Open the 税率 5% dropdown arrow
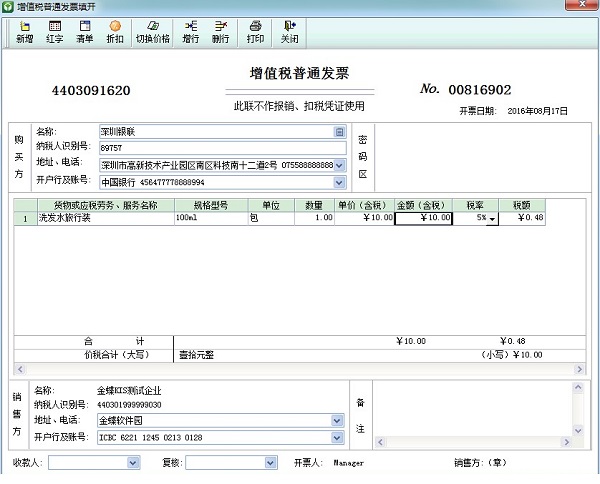This screenshot has width=600, height=484. click(x=492, y=218)
